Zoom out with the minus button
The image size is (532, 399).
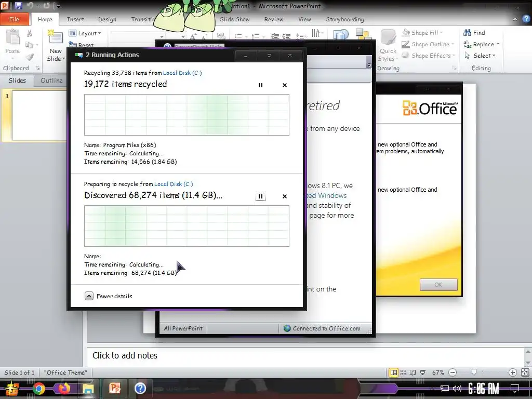tap(453, 373)
